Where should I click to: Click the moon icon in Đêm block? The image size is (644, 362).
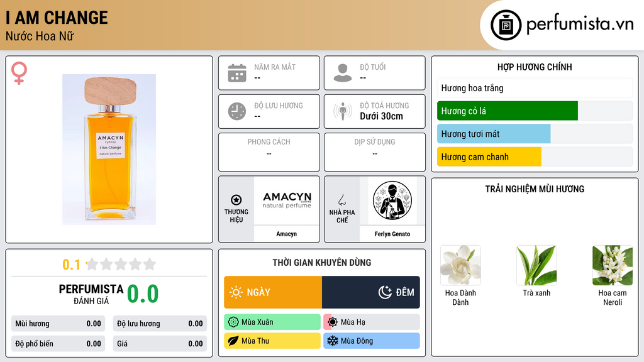[x=385, y=292]
